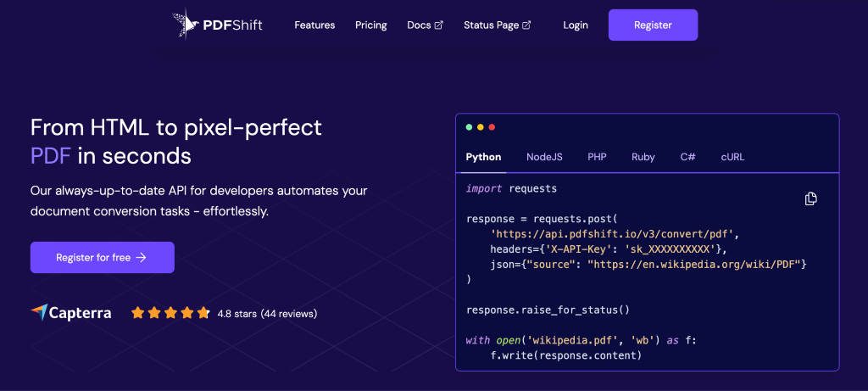Open the C# code tab
The width and height of the screenshot is (868, 391).
(687, 157)
